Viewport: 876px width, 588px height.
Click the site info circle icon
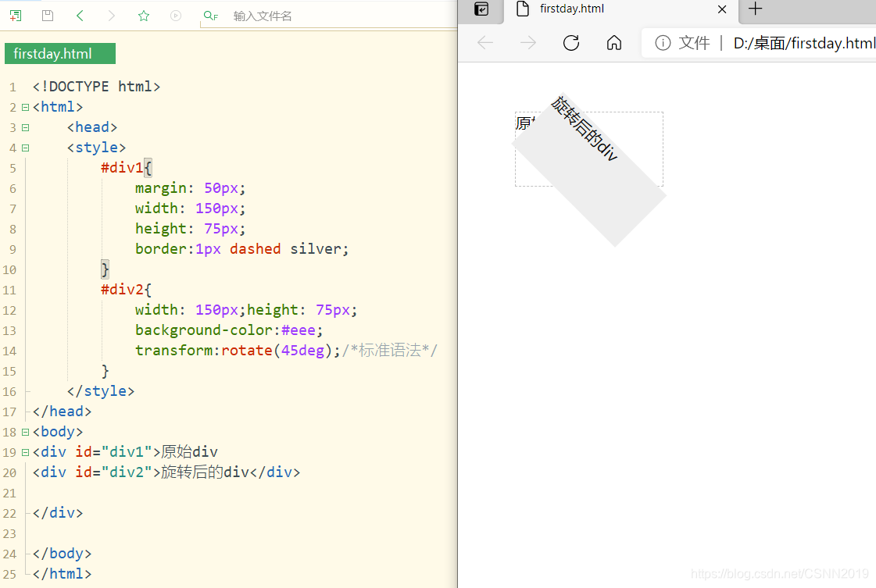pos(663,43)
